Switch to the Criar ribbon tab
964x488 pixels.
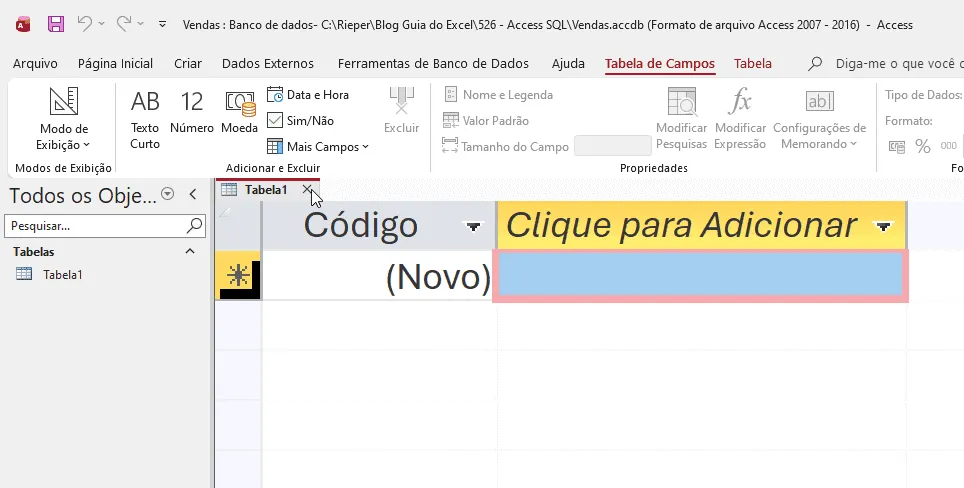tap(188, 63)
